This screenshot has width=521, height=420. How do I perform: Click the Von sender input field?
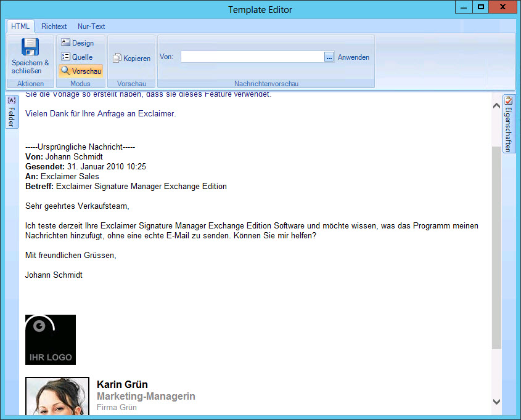coord(253,57)
